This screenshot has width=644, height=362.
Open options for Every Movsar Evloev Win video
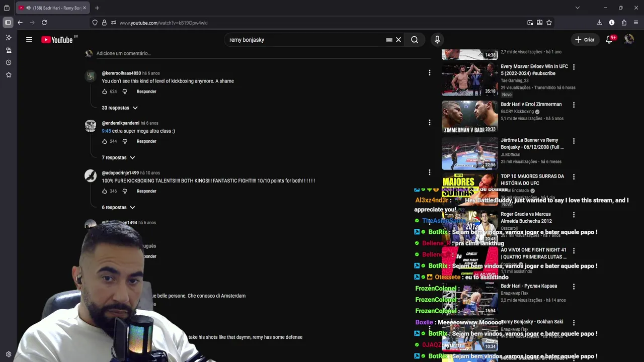tap(574, 67)
